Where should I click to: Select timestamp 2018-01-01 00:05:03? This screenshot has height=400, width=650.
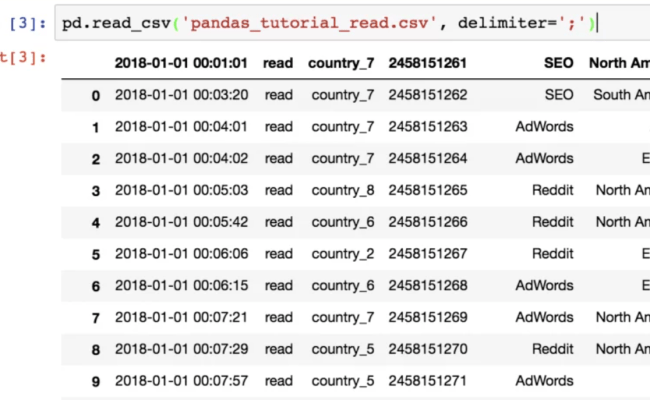182,190
